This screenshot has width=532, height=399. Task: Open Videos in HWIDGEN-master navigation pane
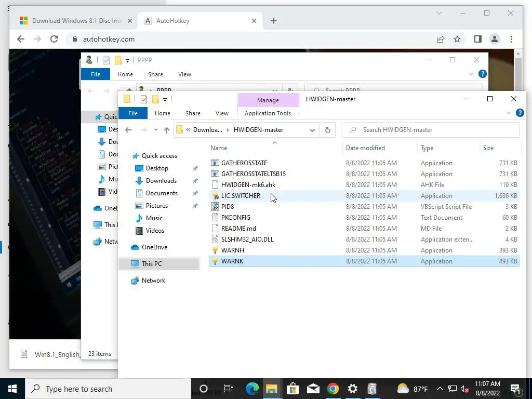(x=155, y=231)
